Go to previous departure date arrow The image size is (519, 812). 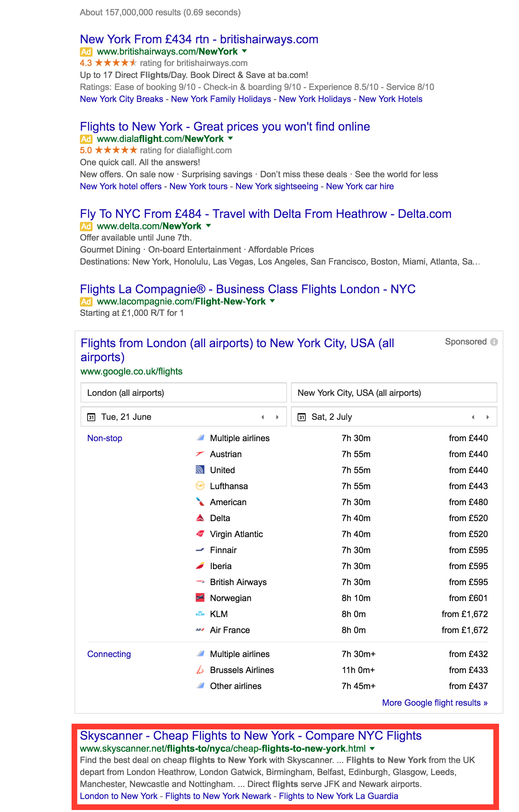263,417
